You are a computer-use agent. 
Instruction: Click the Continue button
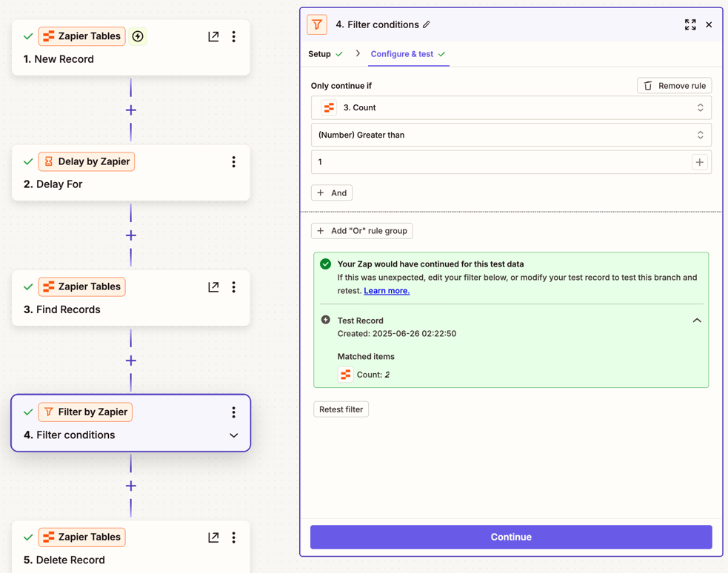511,537
